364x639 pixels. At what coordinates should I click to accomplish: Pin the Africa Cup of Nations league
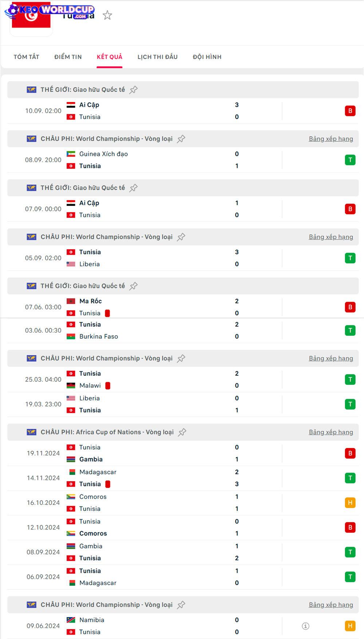click(x=182, y=432)
